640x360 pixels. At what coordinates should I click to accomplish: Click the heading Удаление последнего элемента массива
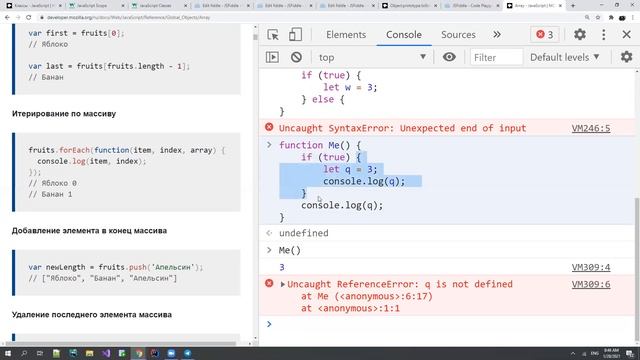91,315
